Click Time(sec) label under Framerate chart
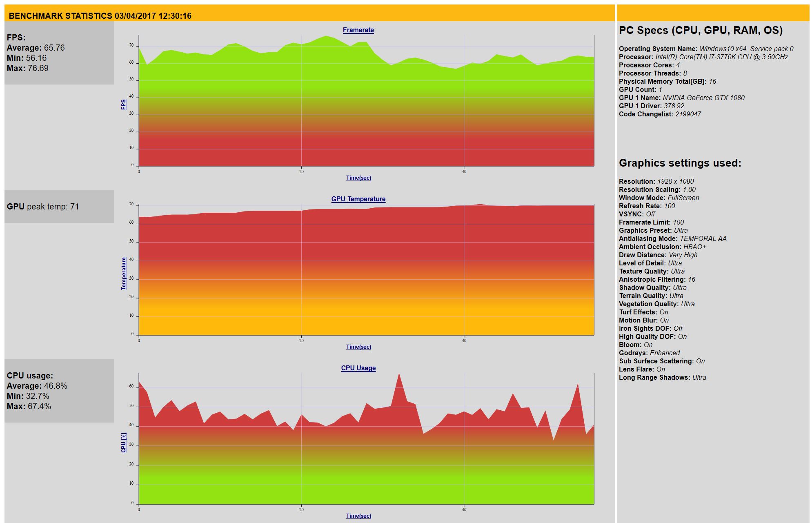Image resolution: width=812 pixels, height=523 pixels. (358, 178)
